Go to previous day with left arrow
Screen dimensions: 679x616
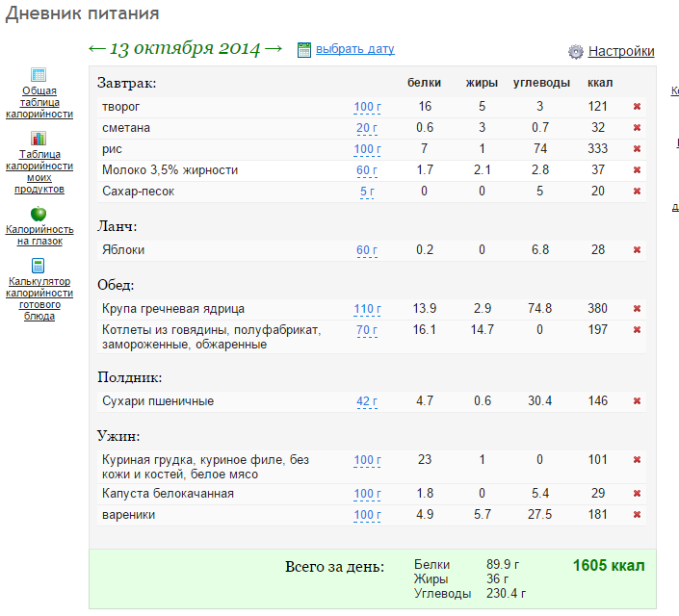click(x=96, y=48)
